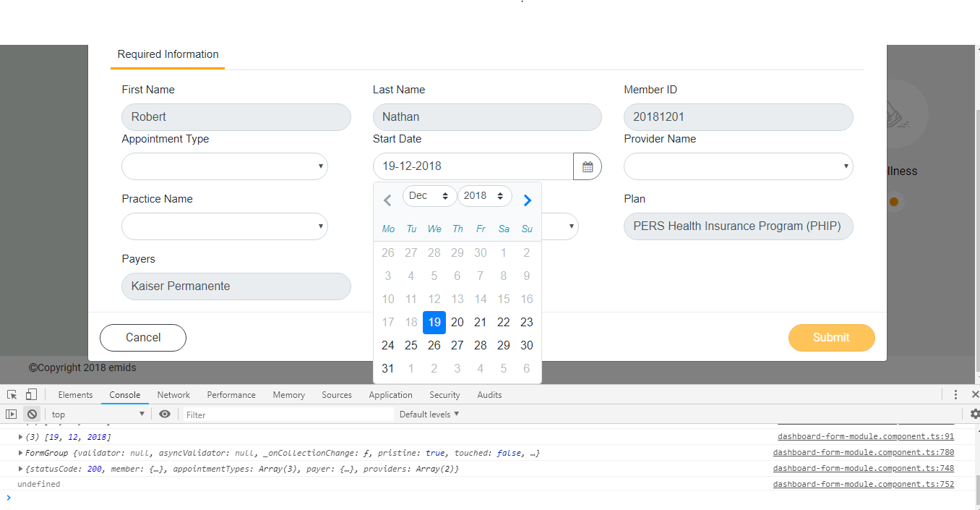Switch to the Network tab in DevTools
Viewport: 980px width, 510px height.
point(173,394)
